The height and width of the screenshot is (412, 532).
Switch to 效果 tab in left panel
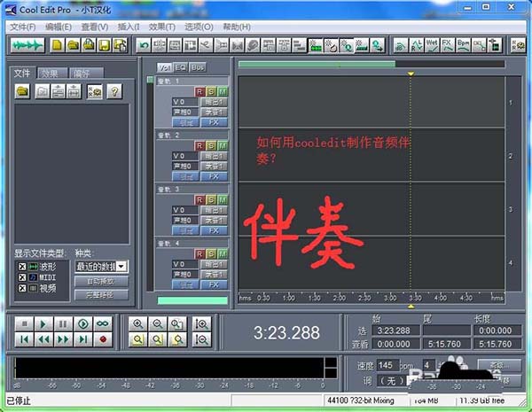(x=51, y=73)
